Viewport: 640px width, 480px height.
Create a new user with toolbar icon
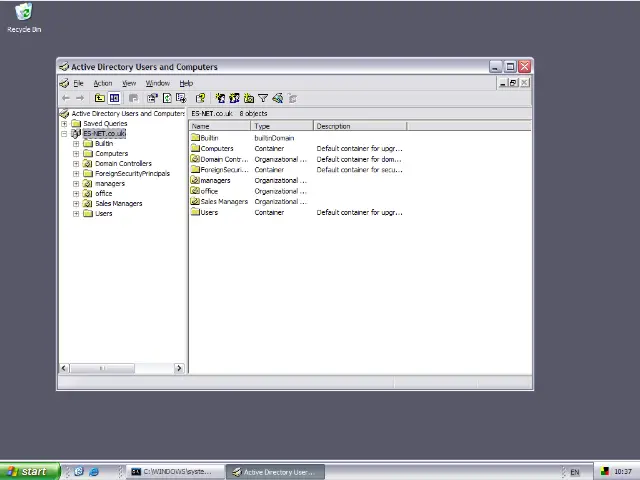click(x=220, y=98)
